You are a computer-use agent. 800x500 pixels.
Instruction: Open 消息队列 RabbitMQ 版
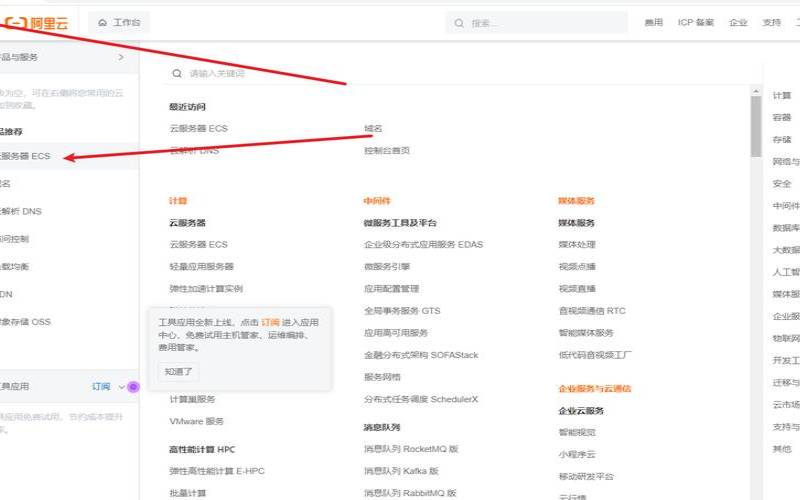tap(410, 493)
